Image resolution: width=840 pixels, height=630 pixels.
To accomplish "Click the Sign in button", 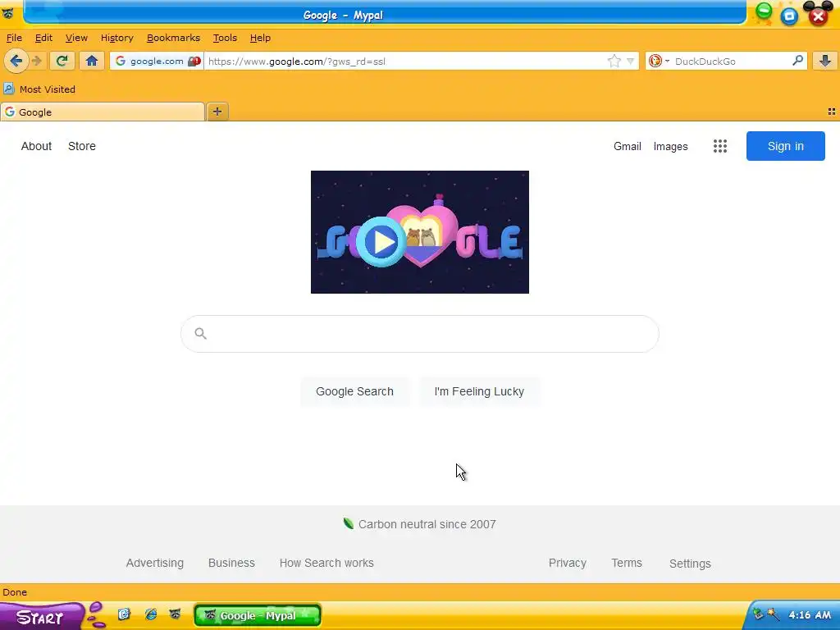I will point(785,146).
